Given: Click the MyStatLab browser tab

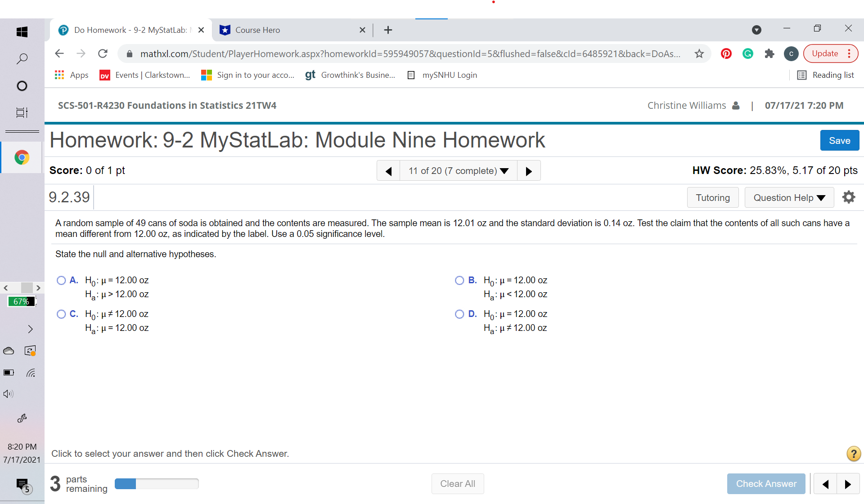Looking at the screenshot, I should (129, 30).
